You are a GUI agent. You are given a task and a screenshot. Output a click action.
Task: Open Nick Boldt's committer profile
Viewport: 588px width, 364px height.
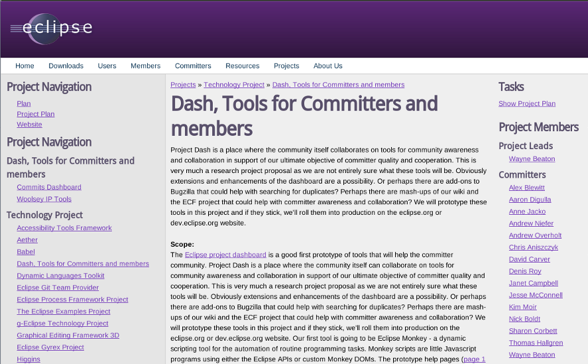click(524, 319)
